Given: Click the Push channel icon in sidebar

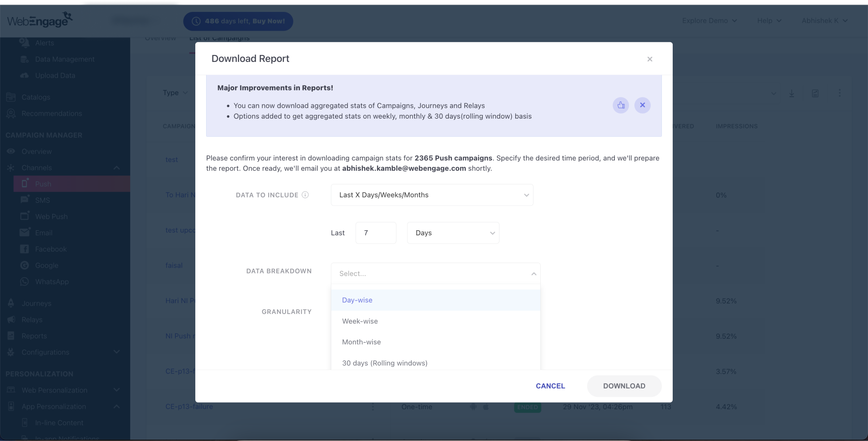Looking at the screenshot, I should click(x=24, y=183).
